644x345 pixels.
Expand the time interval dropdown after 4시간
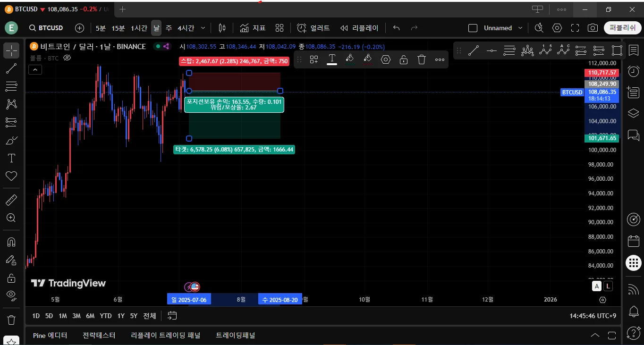tap(203, 28)
